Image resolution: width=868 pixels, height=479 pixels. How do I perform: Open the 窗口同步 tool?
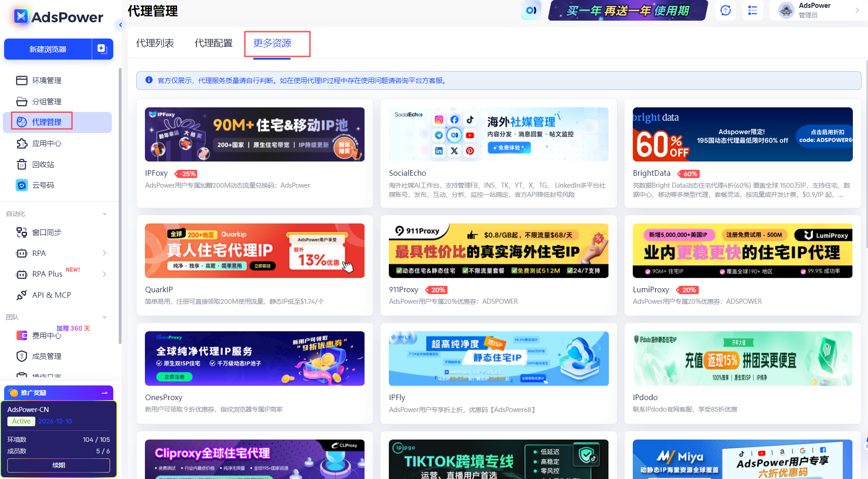pyautogui.click(x=47, y=232)
